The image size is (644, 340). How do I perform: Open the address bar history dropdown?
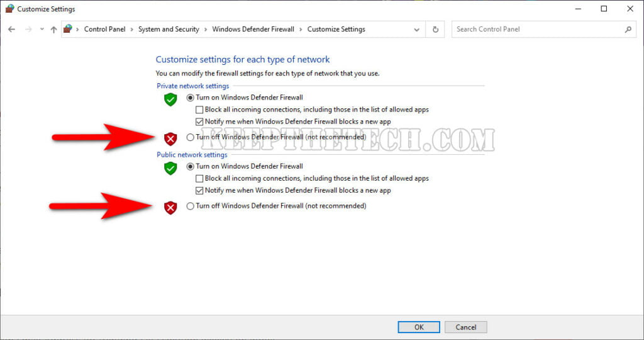tap(416, 30)
